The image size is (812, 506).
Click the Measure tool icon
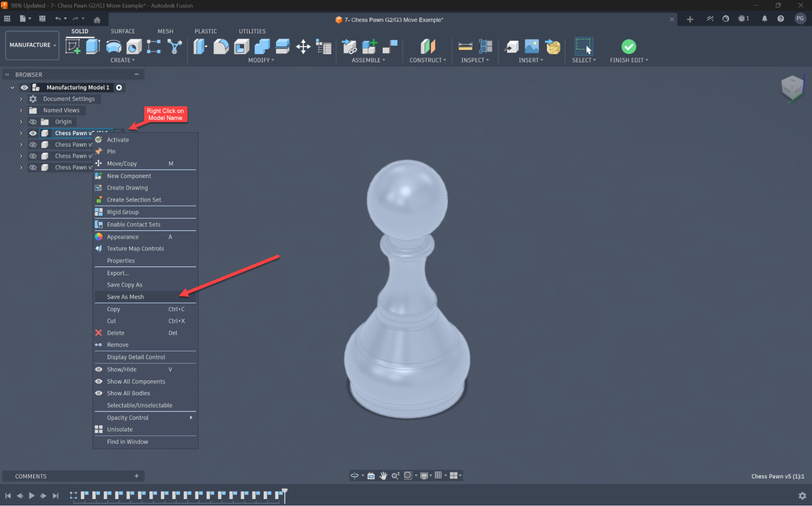point(465,47)
